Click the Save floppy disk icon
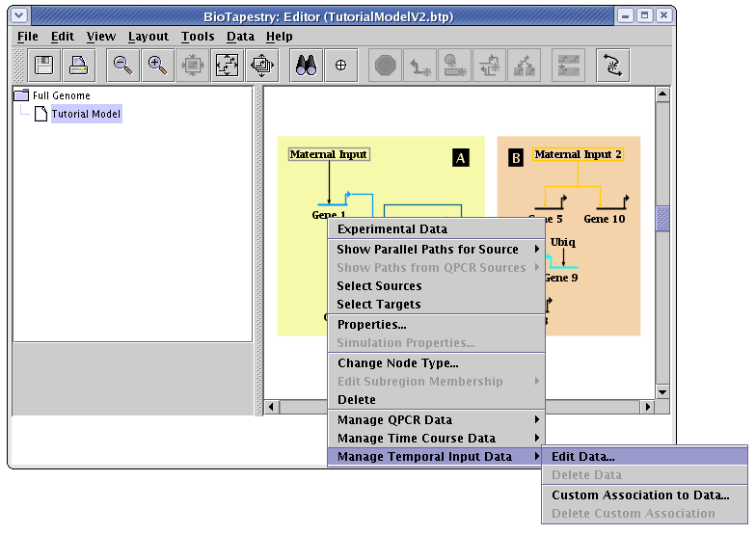Screen dimensions: 756x535 (43, 66)
